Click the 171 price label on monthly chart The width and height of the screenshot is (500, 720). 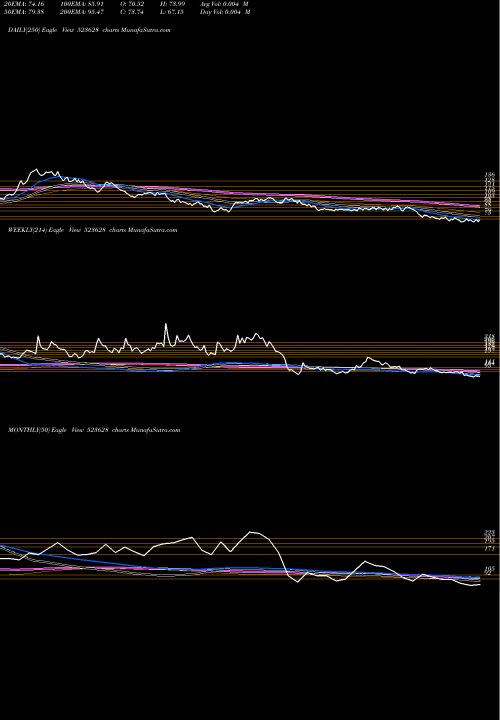click(489, 549)
